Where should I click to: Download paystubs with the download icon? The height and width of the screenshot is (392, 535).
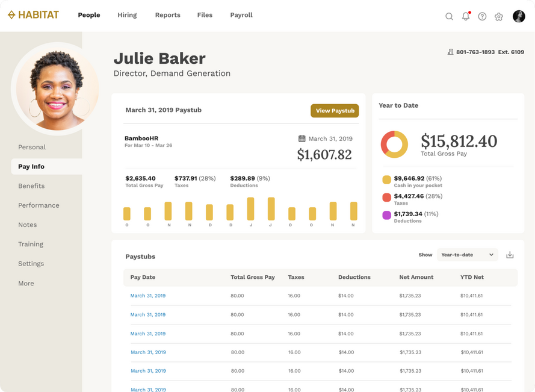(x=510, y=255)
